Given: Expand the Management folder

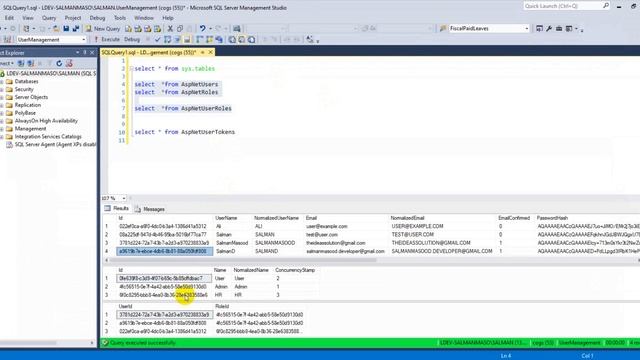Looking at the screenshot, I should click(x=2, y=129).
